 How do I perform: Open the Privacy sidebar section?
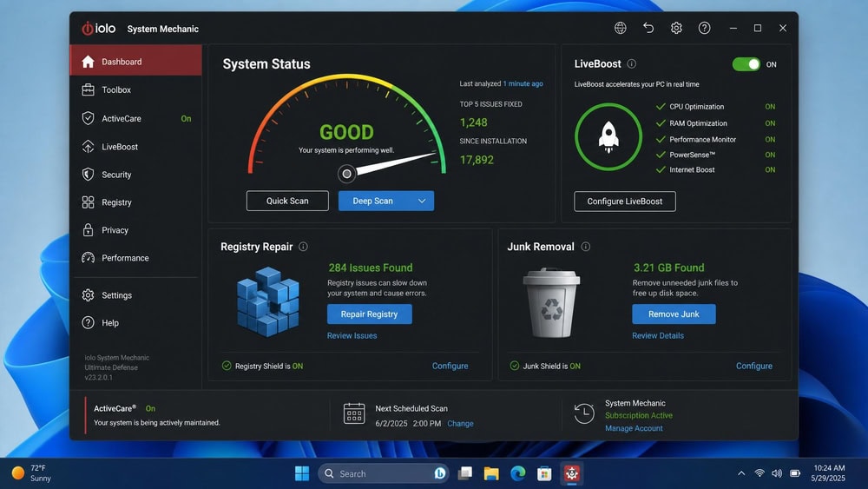pyautogui.click(x=135, y=230)
